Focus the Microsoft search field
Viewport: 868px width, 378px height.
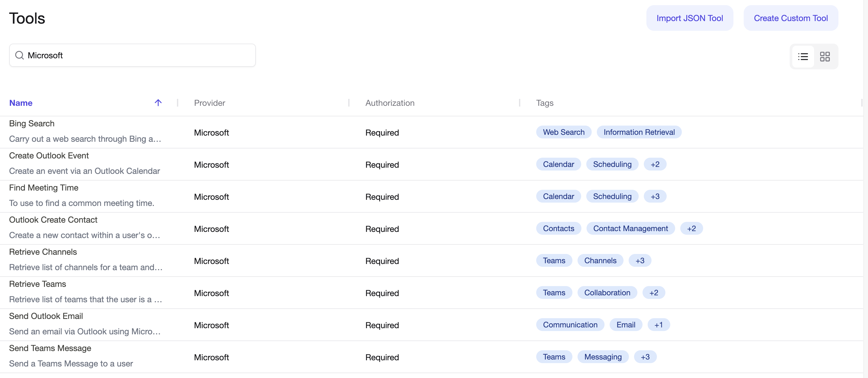(133, 55)
